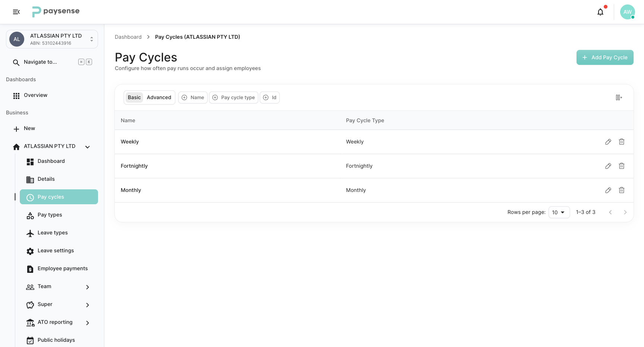
Task: Open Public holidays page
Action: (x=59, y=340)
